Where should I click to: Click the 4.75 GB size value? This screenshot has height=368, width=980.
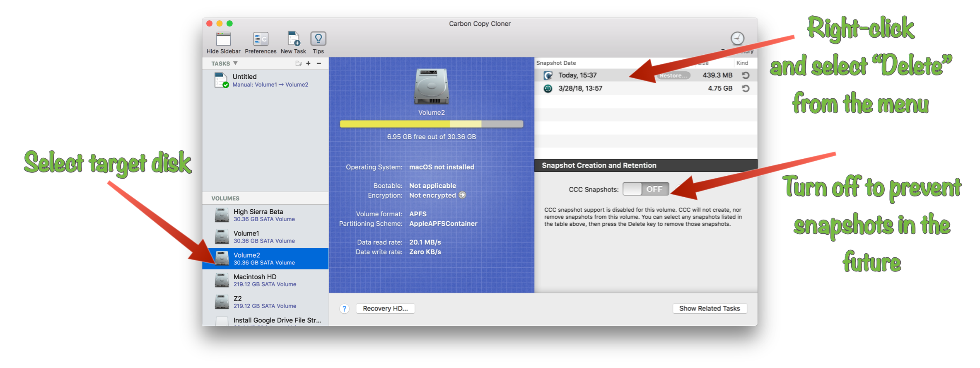(x=720, y=88)
